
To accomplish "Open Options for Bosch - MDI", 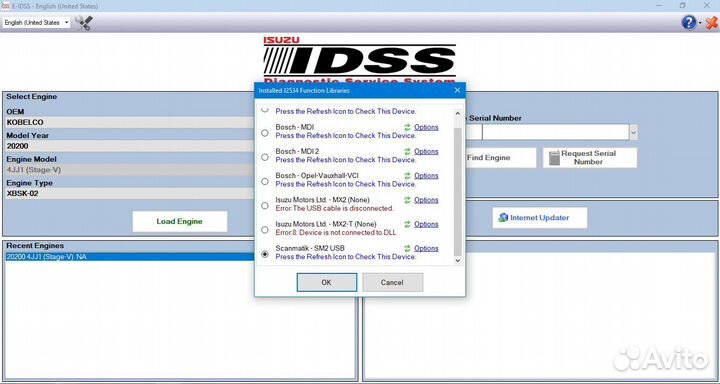I will pos(426,127).
